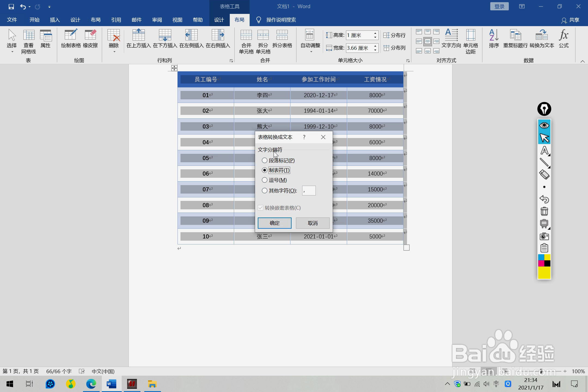Select the paragraph marks (段落标记) radio option
This screenshot has width=588, height=392.
pyautogui.click(x=264, y=161)
